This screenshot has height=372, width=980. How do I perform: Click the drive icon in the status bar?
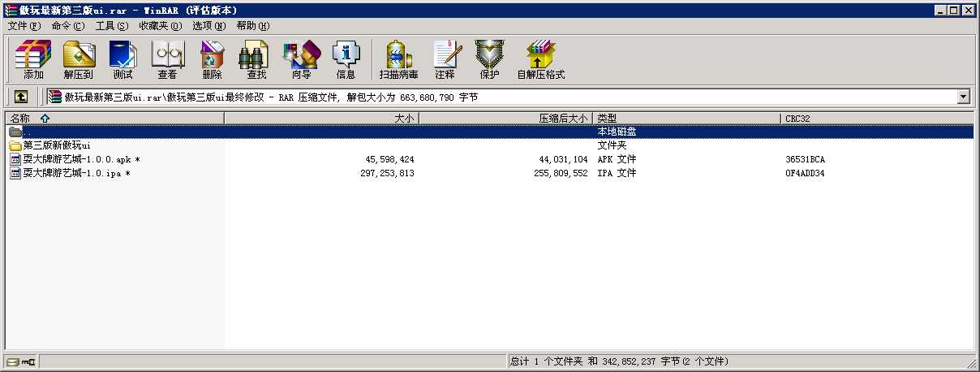[x=12, y=361]
